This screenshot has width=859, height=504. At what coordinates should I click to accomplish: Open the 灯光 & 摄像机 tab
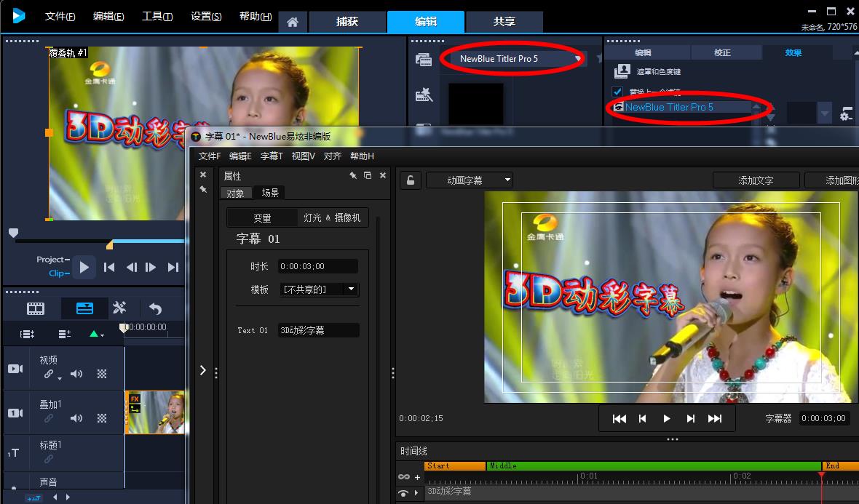pos(332,217)
